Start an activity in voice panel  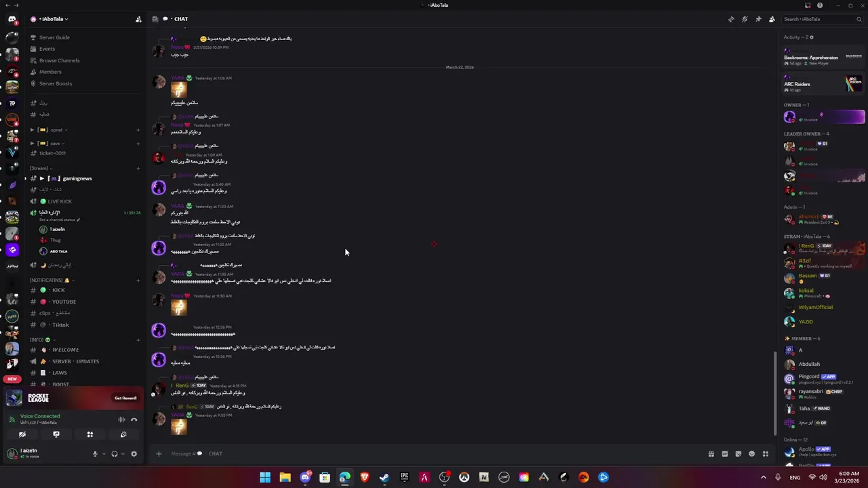tap(90, 434)
